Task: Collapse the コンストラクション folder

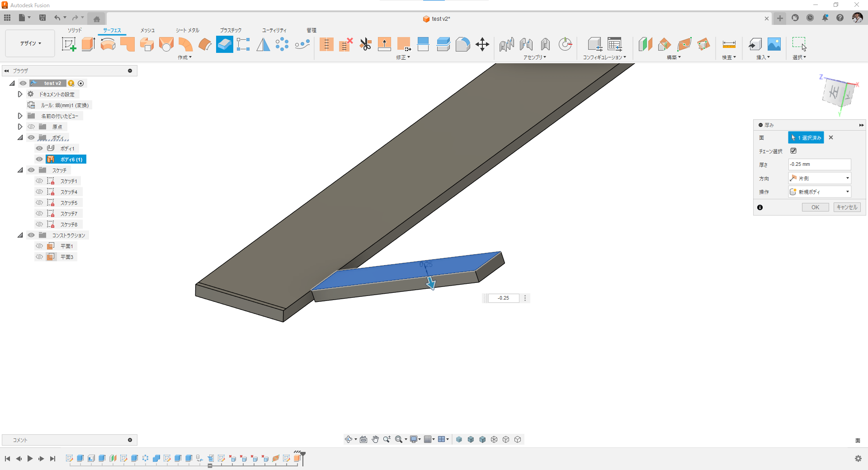Action: [x=20, y=235]
